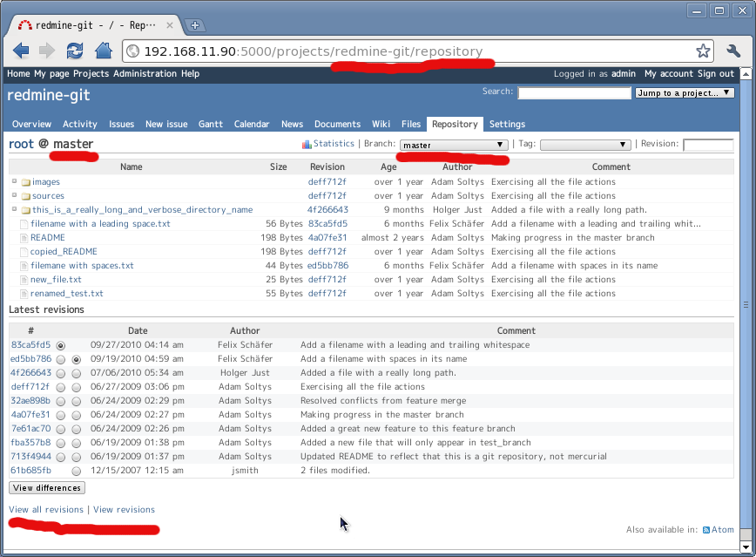The width and height of the screenshot is (756, 557).
Task: Open the My account link
Action: 669,73
